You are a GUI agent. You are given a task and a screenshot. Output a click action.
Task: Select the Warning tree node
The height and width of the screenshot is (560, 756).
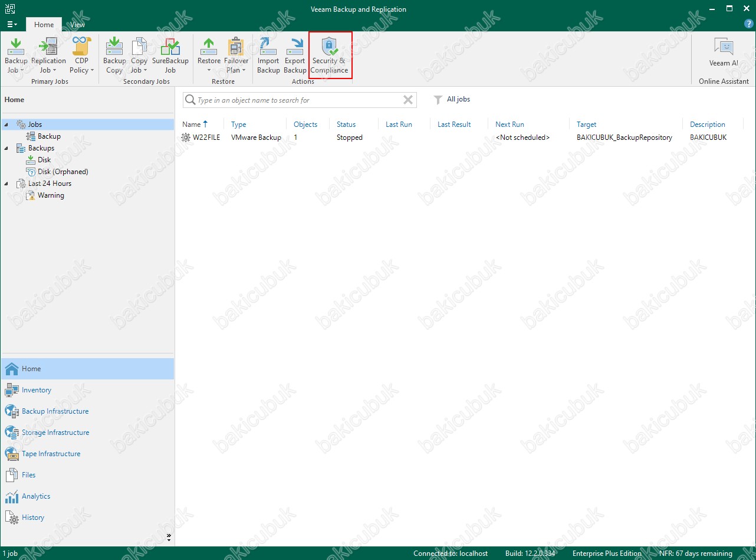51,195
